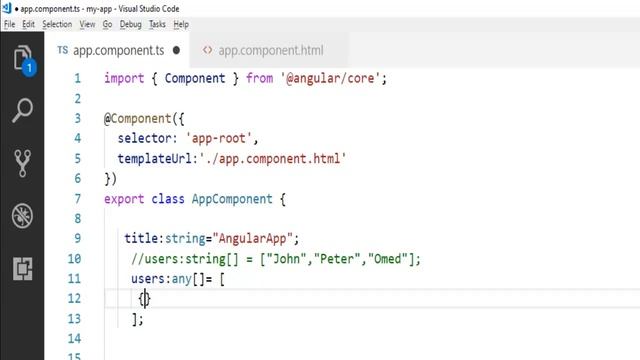Click the HTML file icon on app.component.html tab
This screenshot has width=640, height=360.
click(x=207, y=50)
